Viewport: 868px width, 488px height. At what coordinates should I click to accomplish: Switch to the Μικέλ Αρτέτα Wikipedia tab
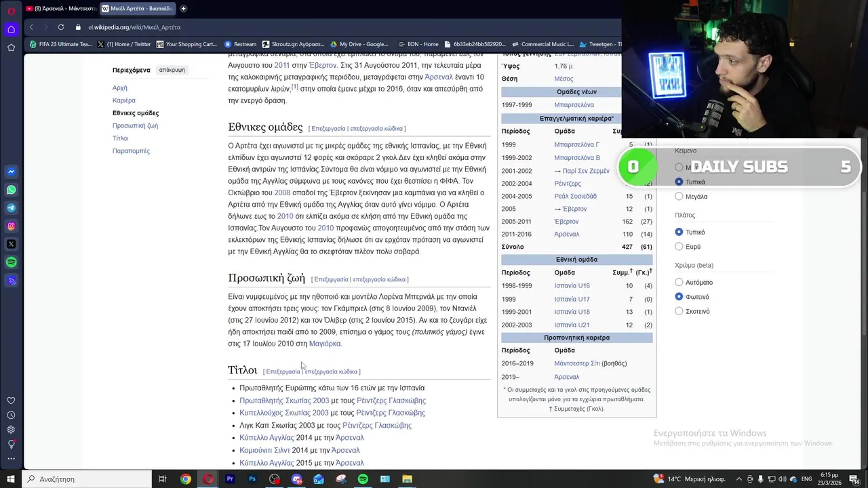(138, 9)
